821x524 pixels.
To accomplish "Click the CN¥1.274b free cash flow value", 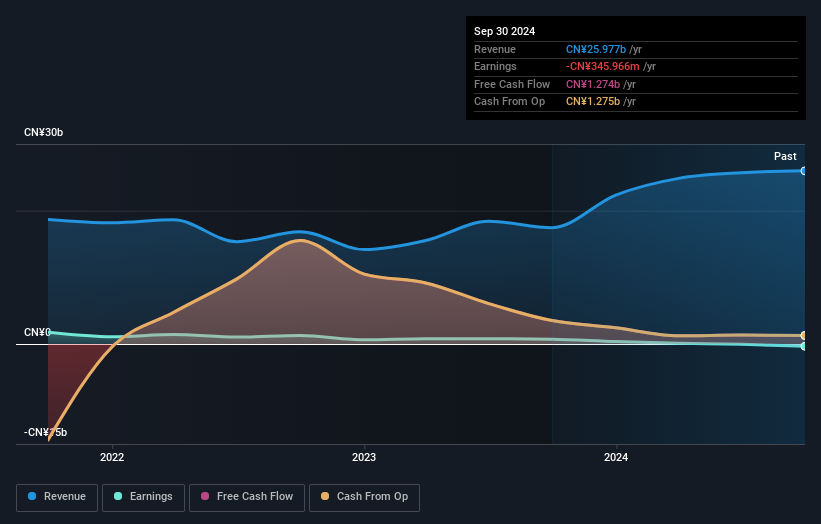I will tap(593, 84).
